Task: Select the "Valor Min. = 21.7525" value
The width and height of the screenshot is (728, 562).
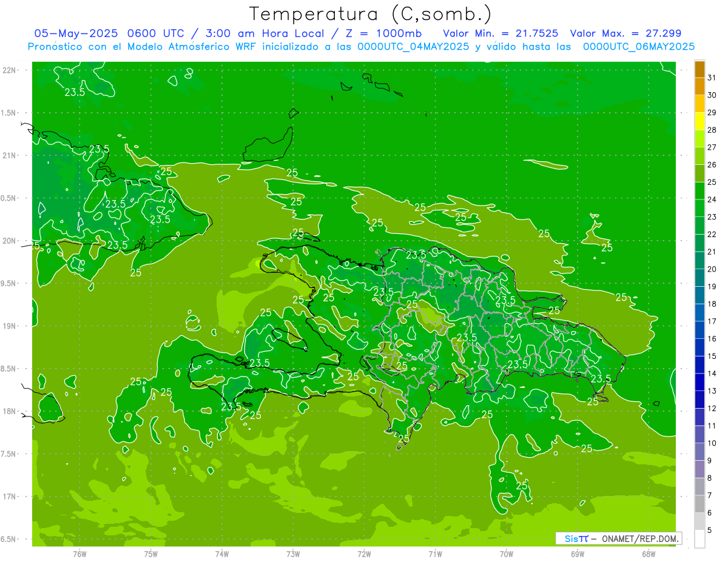Action: coord(500,33)
